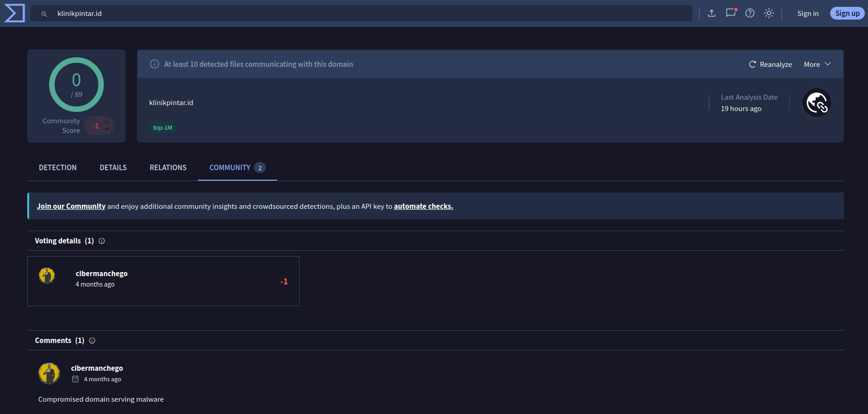Click the info icon next to Comments
This screenshot has width=868, height=414.
pyautogui.click(x=92, y=341)
